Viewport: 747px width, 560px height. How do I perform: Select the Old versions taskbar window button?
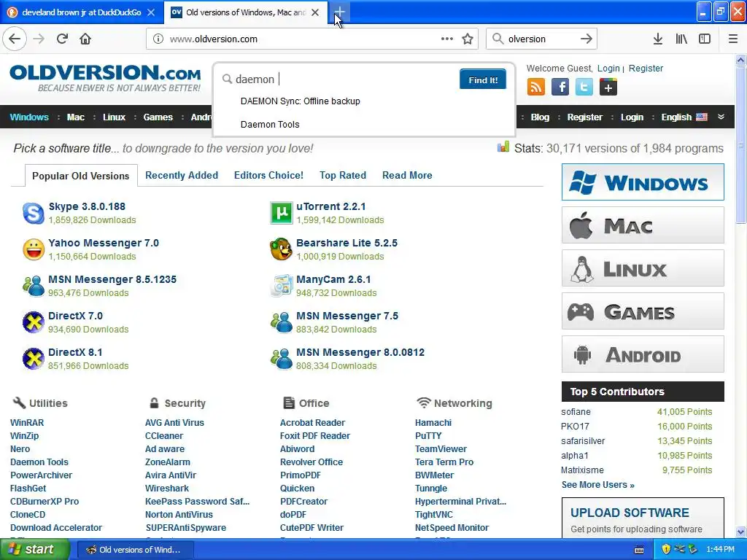(134, 550)
